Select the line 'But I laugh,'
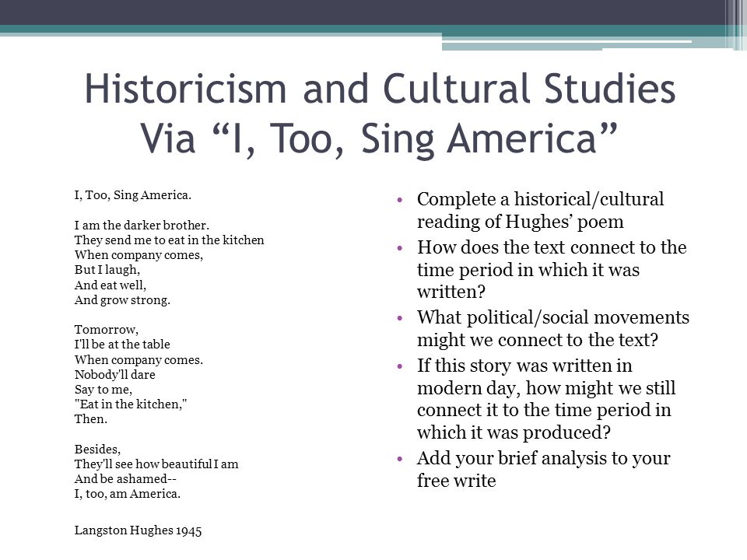The width and height of the screenshot is (747, 560). (107, 270)
